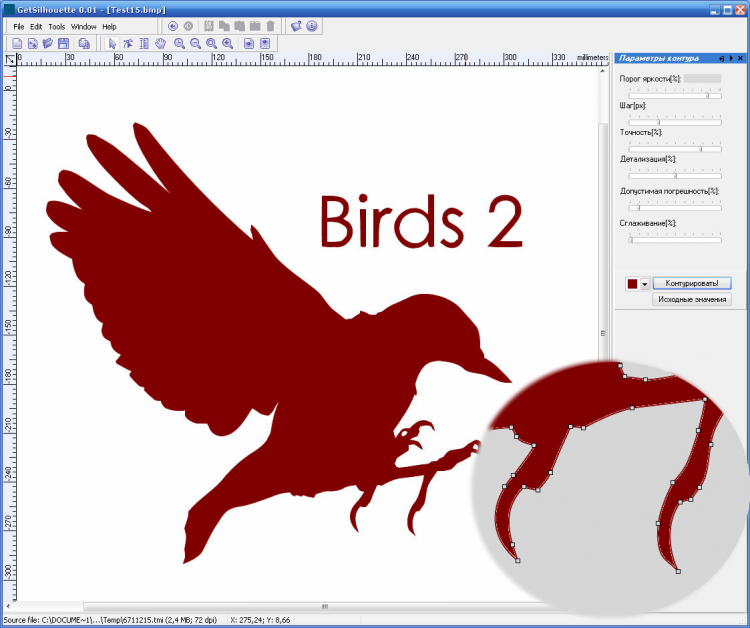
Task: Click the greyed-out Copy icon
Action: click(x=224, y=26)
